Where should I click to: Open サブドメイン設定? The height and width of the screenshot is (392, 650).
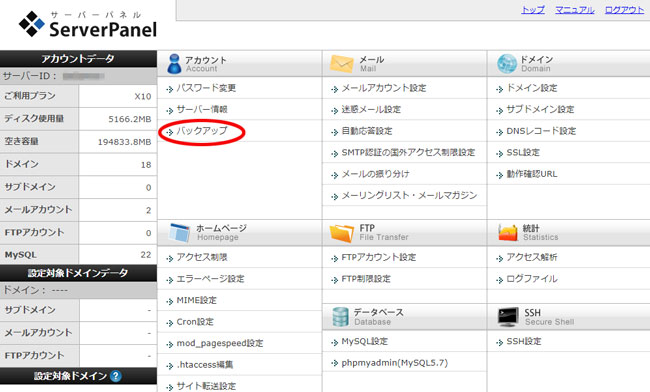point(540,109)
